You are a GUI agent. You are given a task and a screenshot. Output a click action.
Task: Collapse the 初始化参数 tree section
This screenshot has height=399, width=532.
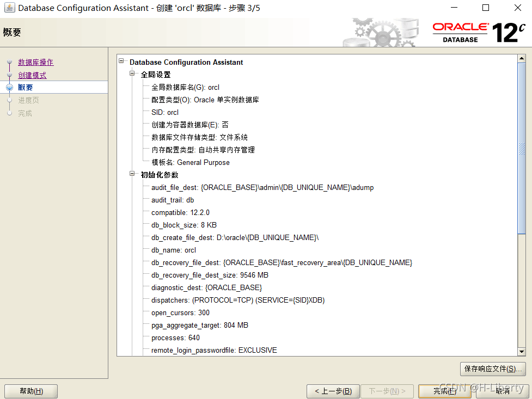[132, 174]
